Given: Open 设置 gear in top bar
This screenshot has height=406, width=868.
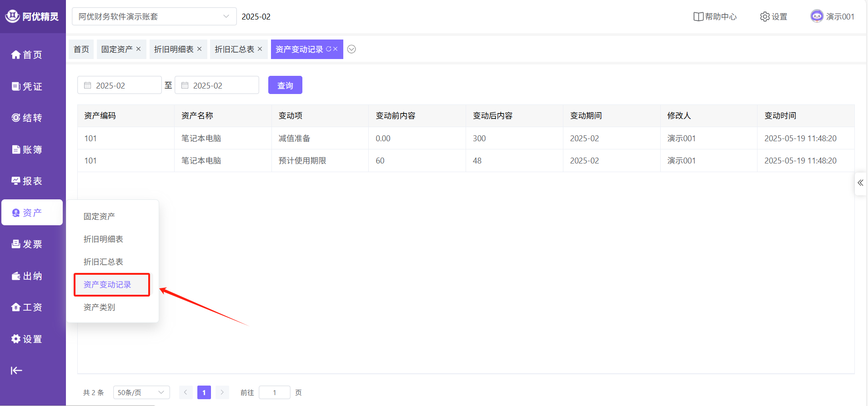Looking at the screenshot, I should point(773,17).
